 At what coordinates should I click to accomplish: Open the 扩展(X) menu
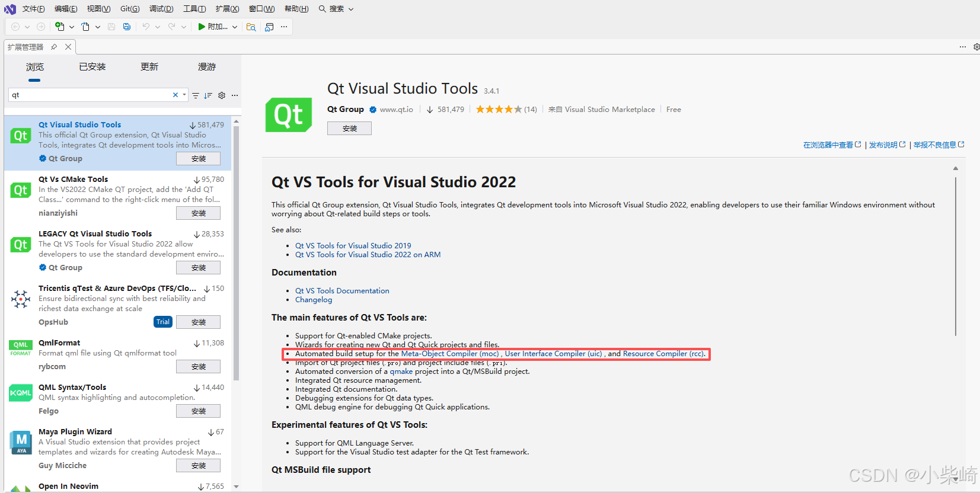[x=228, y=9]
